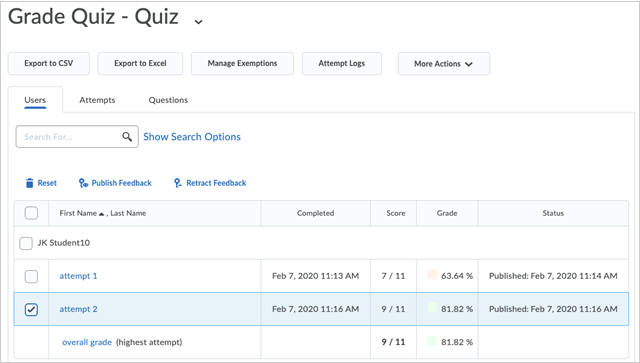640x363 pixels.
Task: Click the Completed column header
Action: click(316, 213)
